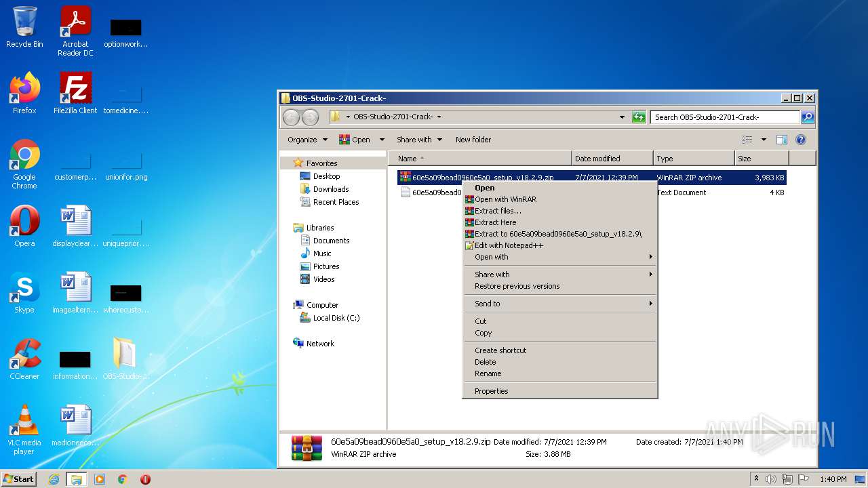
Task: Sort by Type column header
Action: [x=694, y=159]
